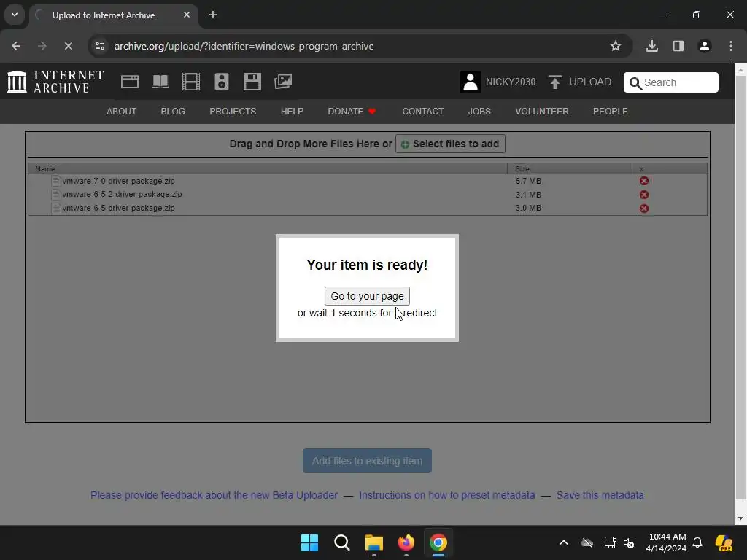Bookmark this page with the star icon
Screen dimensions: 747x560
pyautogui.click(x=616, y=46)
